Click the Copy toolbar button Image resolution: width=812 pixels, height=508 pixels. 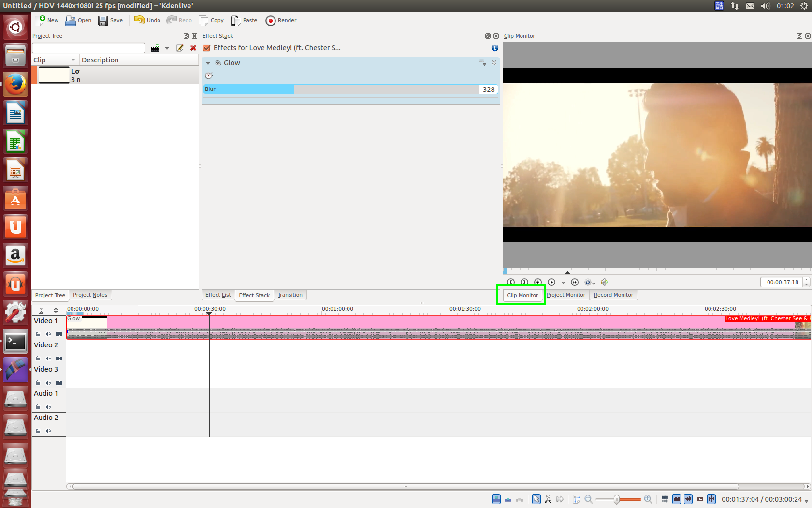point(212,20)
